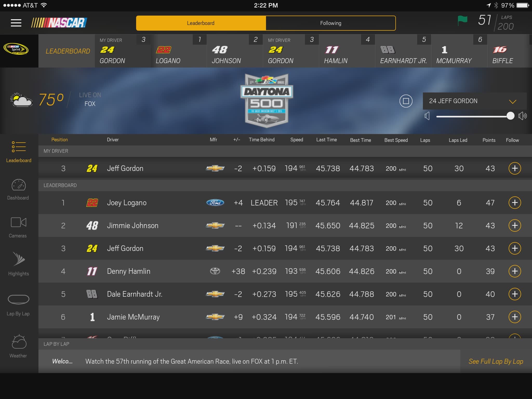Sort by Laps Led column
Screen dimensions: 532x399
(x=458, y=140)
